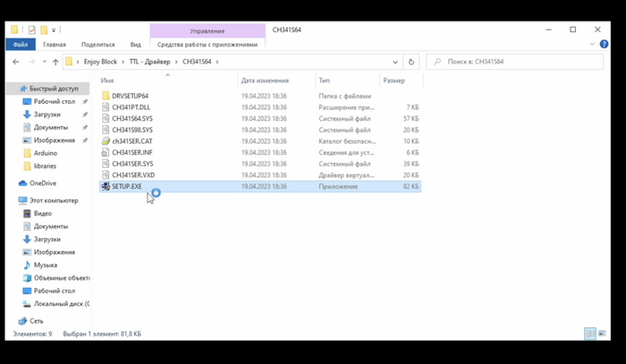
Task: Click the up-one-level arrow icon
Action: [55, 63]
